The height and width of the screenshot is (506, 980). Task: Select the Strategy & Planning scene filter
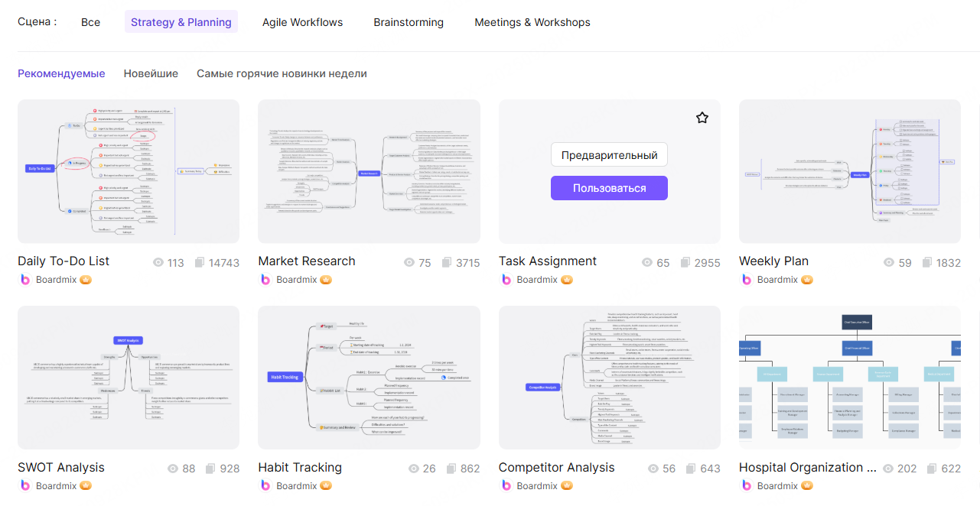[x=181, y=22]
